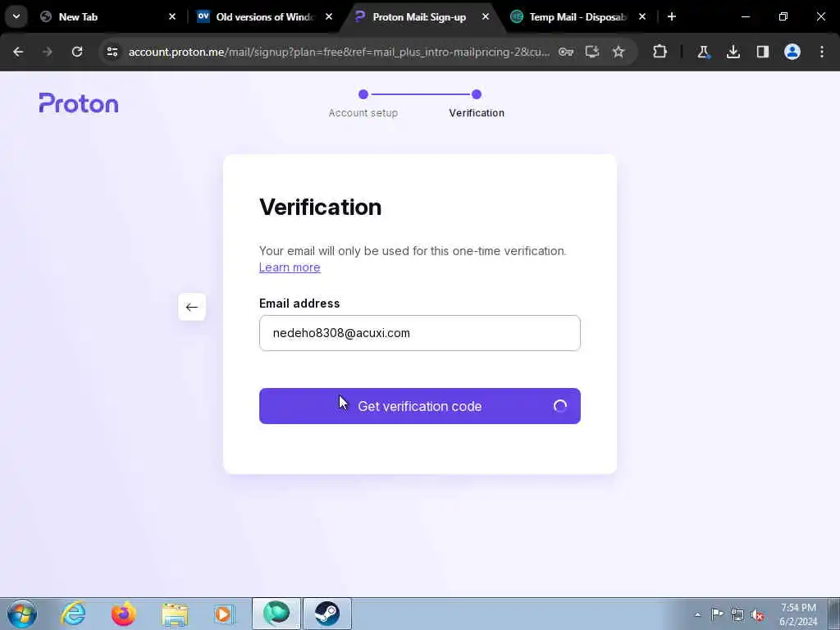The width and height of the screenshot is (840, 630).
Task: Open the Windows Start menu
Action: click(x=22, y=614)
